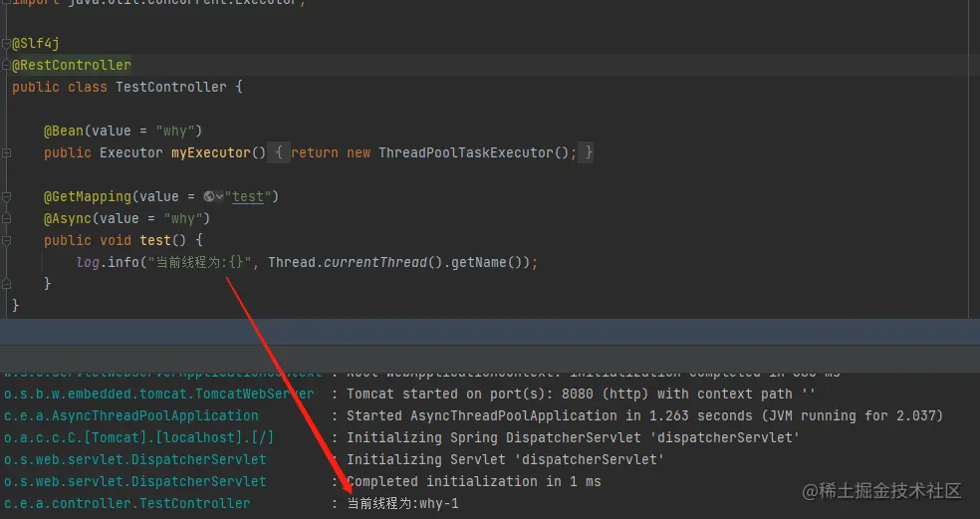Click the TestController class name in declaration

point(171,87)
